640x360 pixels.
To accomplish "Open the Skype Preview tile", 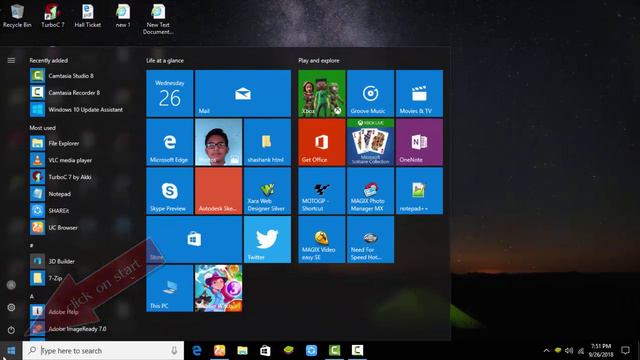I will [170, 191].
